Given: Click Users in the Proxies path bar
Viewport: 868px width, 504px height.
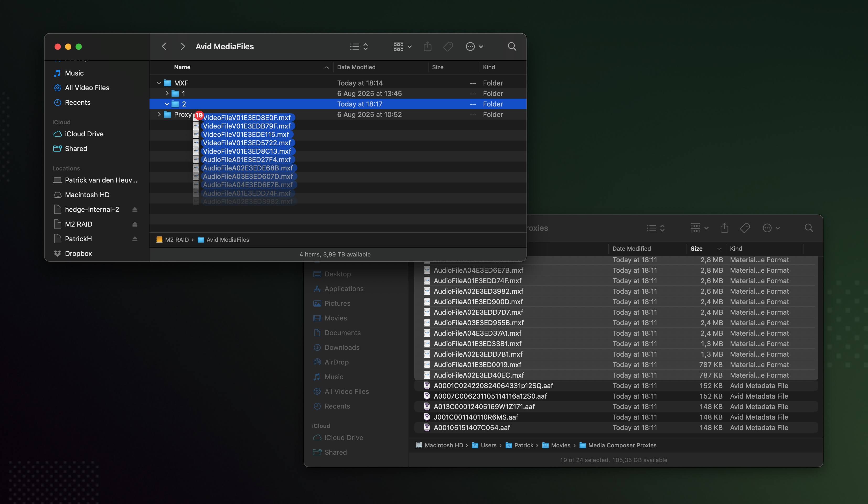Looking at the screenshot, I should click(484, 446).
